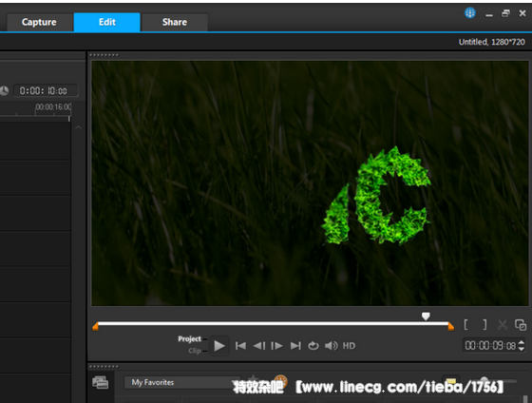Set Mark-in with the left bracket icon
The width and height of the screenshot is (532, 403).
pos(466,325)
